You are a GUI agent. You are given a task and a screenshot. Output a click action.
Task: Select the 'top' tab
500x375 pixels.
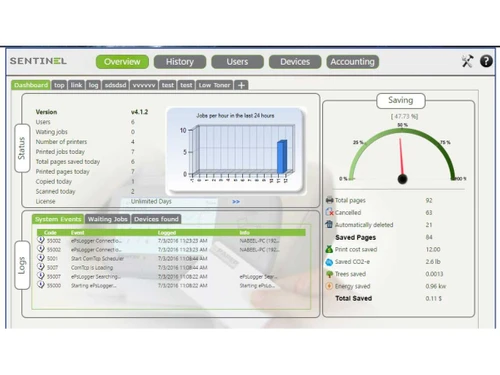click(x=59, y=85)
